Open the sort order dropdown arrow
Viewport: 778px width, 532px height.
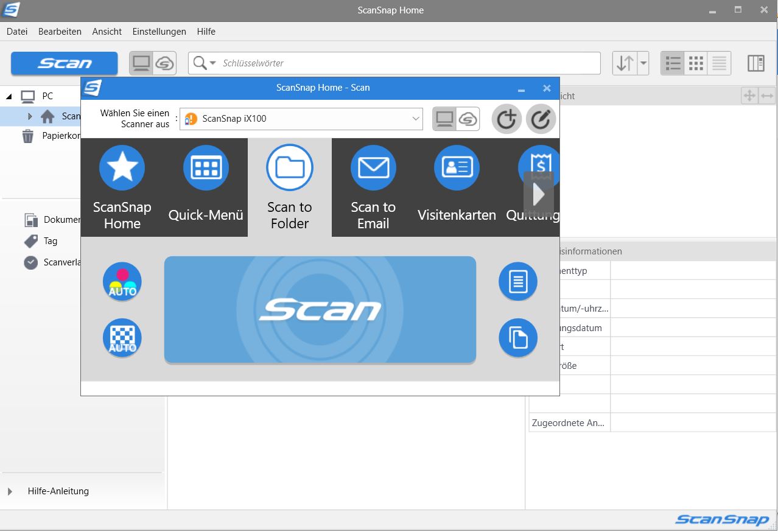click(x=643, y=63)
